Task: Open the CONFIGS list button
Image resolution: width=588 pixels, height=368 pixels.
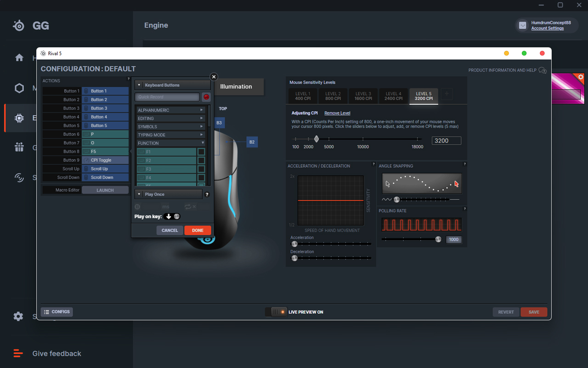Action: tap(57, 312)
